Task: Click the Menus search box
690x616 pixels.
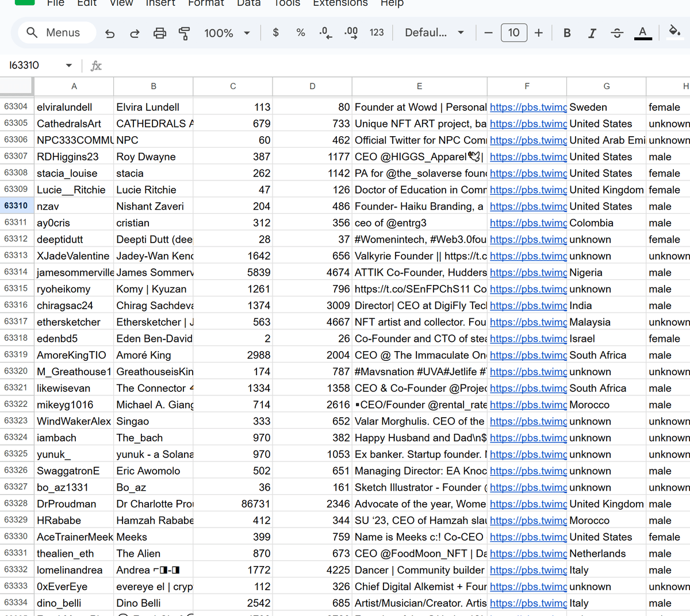Action: click(57, 33)
